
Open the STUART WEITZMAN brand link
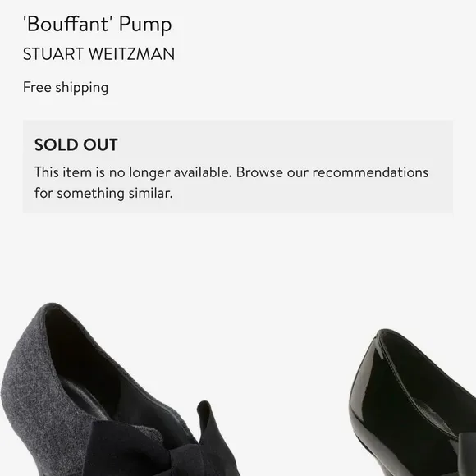click(98, 54)
